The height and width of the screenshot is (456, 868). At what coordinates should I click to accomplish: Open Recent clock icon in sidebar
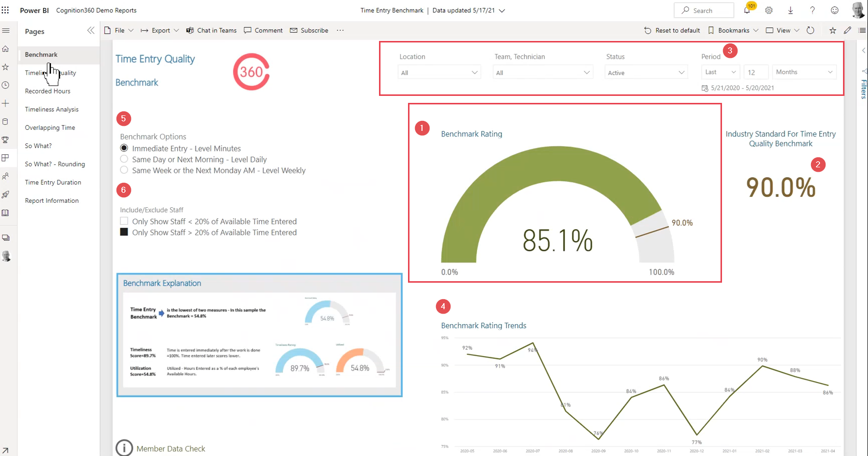click(6, 85)
